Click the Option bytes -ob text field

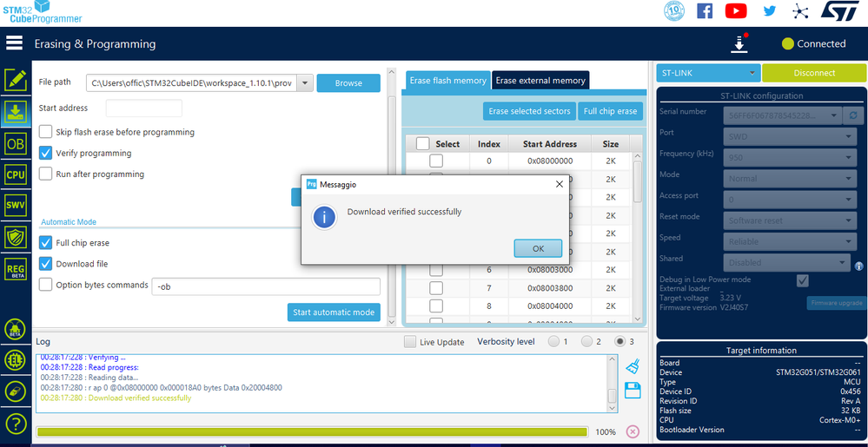[x=266, y=286]
